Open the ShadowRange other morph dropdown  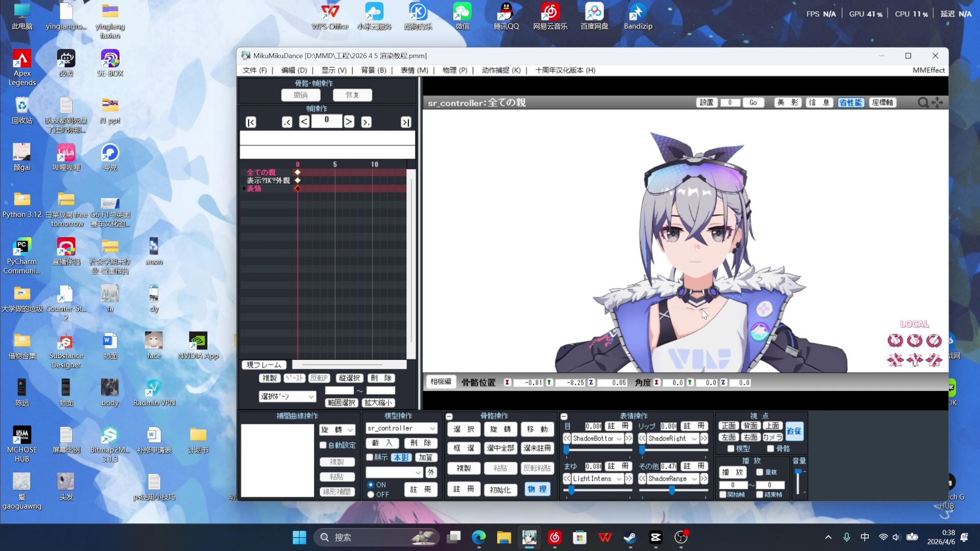click(673, 479)
